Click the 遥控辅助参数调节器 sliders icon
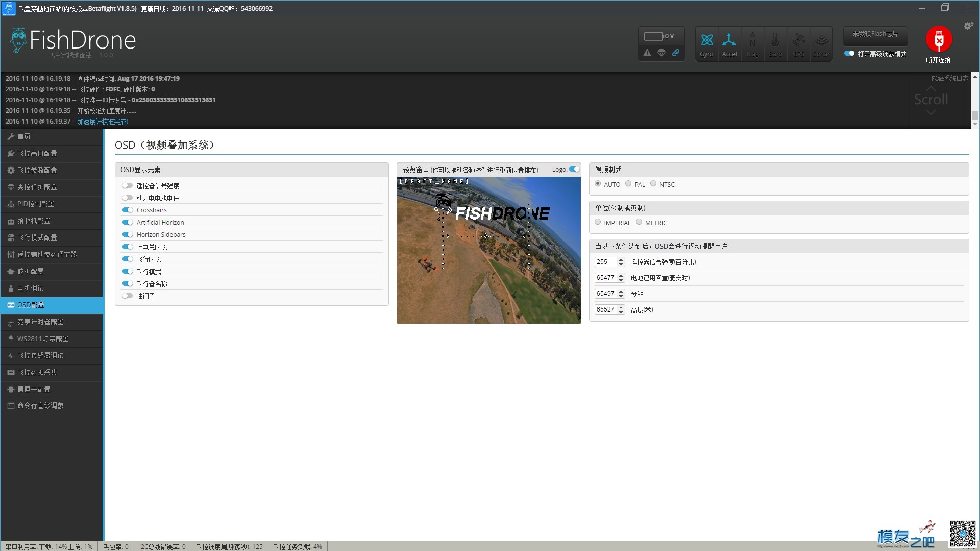This screenshot has height=551, width=980. tap(11, 254)
